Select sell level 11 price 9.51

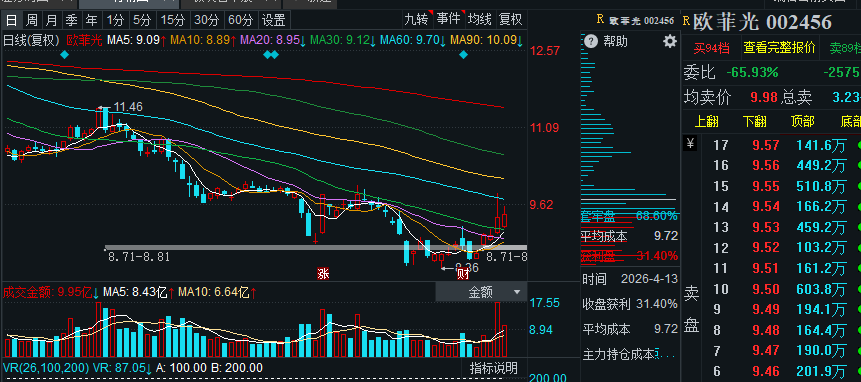point(766,268)
